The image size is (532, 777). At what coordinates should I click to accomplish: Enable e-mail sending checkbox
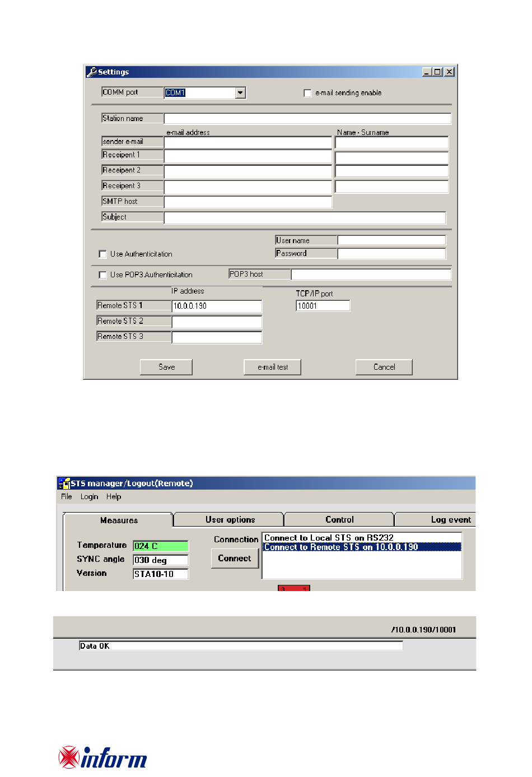[x=307, y=93]
